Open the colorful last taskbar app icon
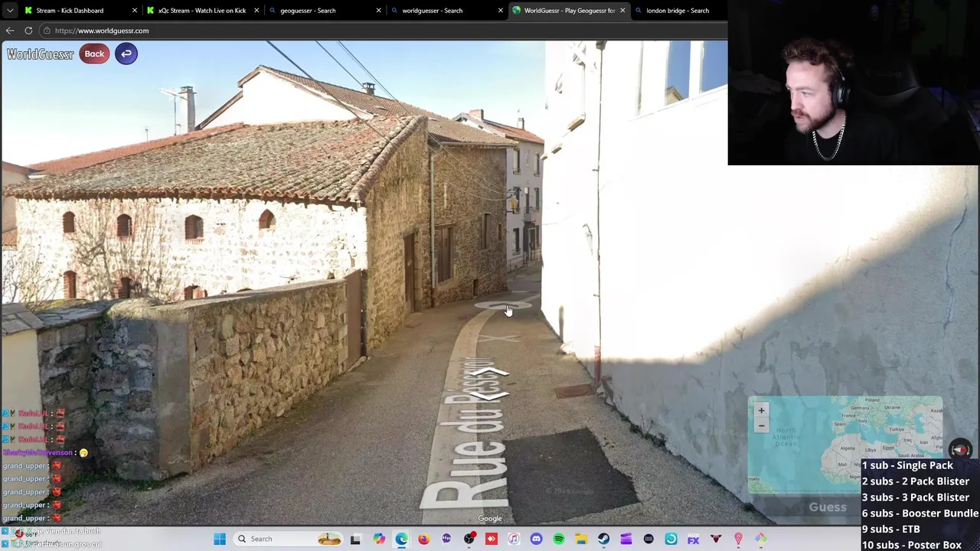The width and height of the screenshot is (980, 551). point(761,539)
